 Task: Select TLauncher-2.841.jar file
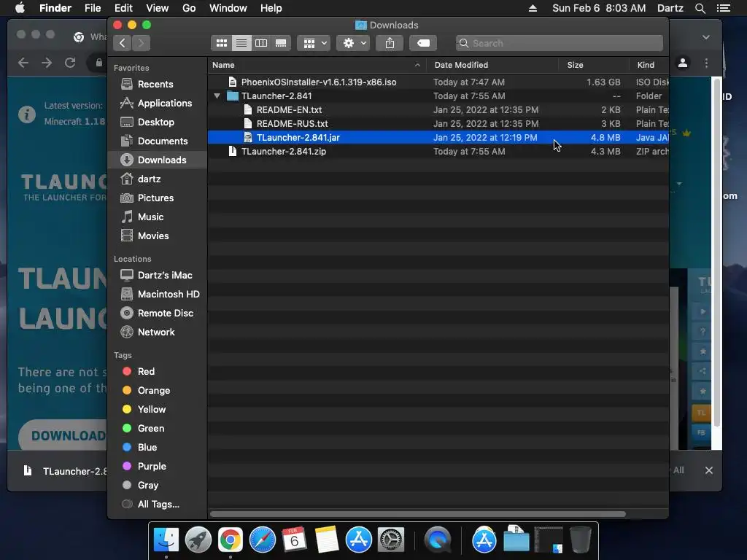coord(438,138)
